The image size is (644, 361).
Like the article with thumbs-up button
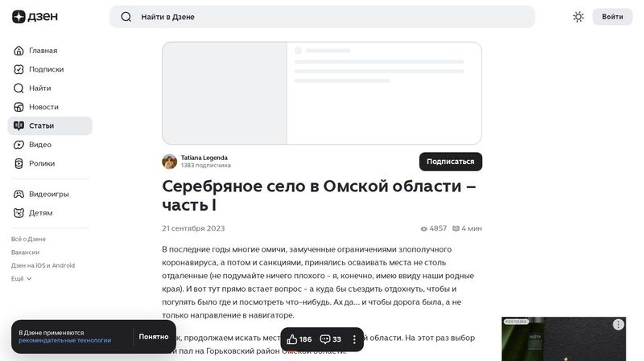coord(299,339)
